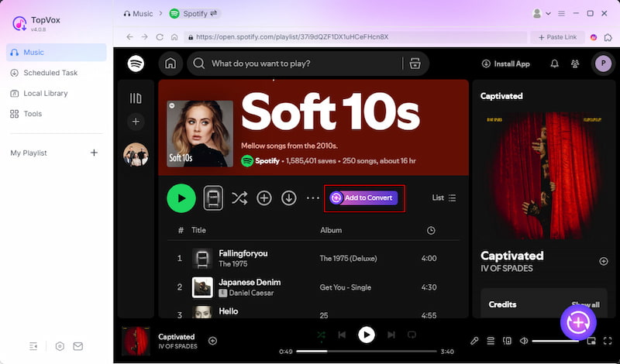Click the Spotify logo
The width and height of the screenshot is (620, 364).
(x=136, y=64)
